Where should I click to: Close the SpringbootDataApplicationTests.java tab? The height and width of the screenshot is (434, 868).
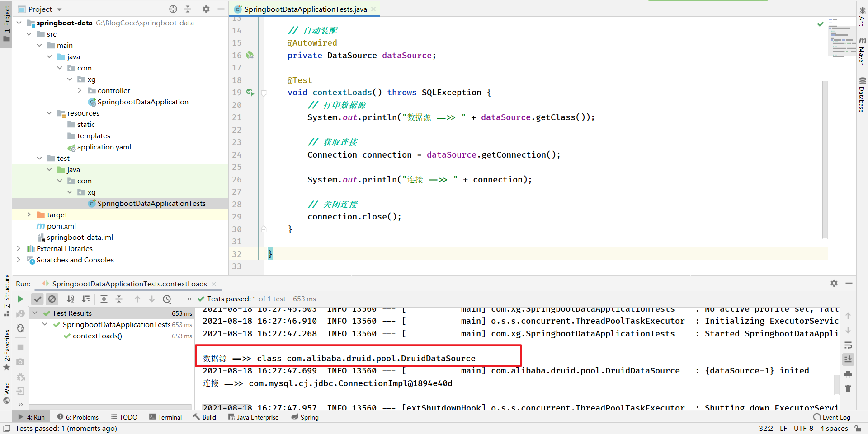click(373, 9)
